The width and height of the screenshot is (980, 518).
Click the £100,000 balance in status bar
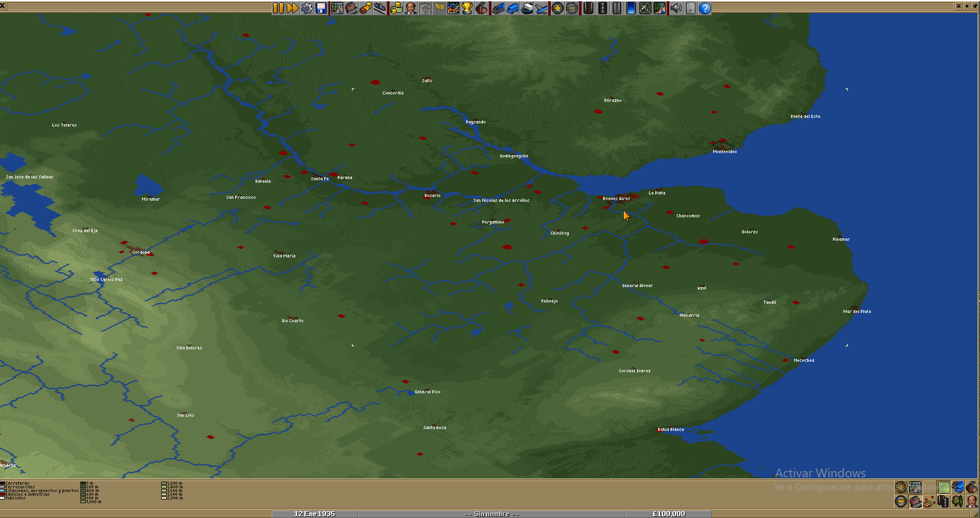(669, 514)
